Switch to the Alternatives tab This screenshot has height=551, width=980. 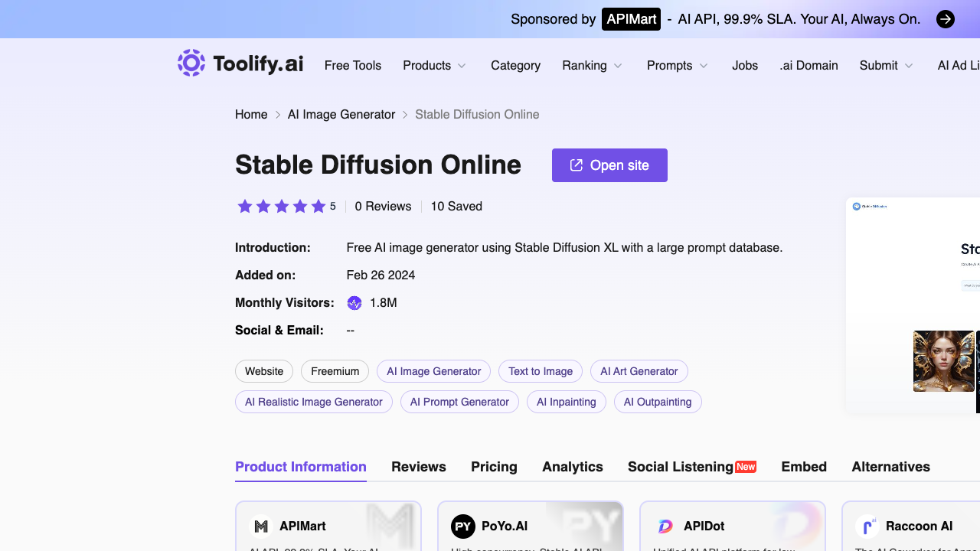click(x=891, y=467)
